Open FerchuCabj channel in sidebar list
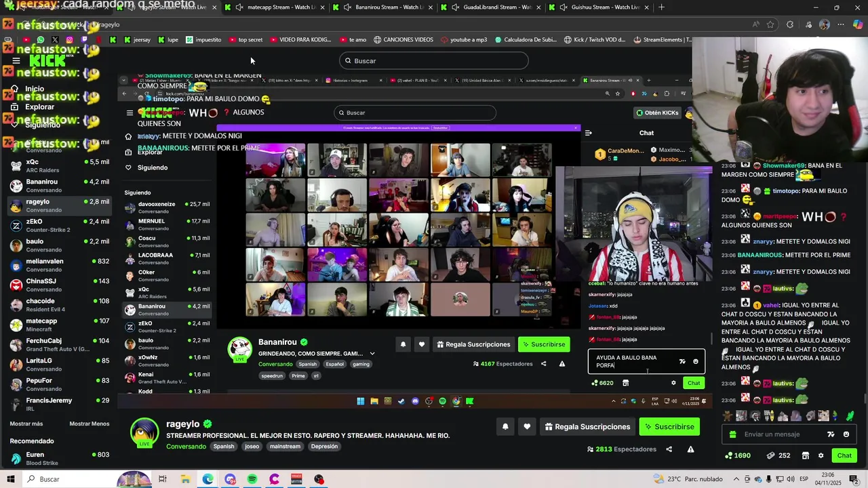The image size is (868, 488). coord(60,344)
